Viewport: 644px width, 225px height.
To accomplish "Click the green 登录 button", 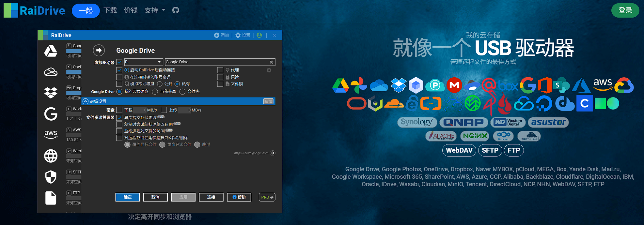I will [625, 10].
